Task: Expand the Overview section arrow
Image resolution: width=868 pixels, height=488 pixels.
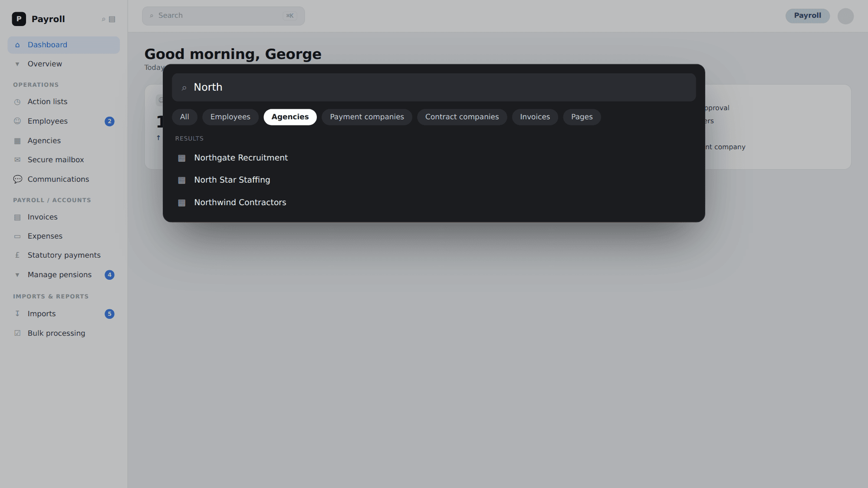Action: tap(17, 64)
